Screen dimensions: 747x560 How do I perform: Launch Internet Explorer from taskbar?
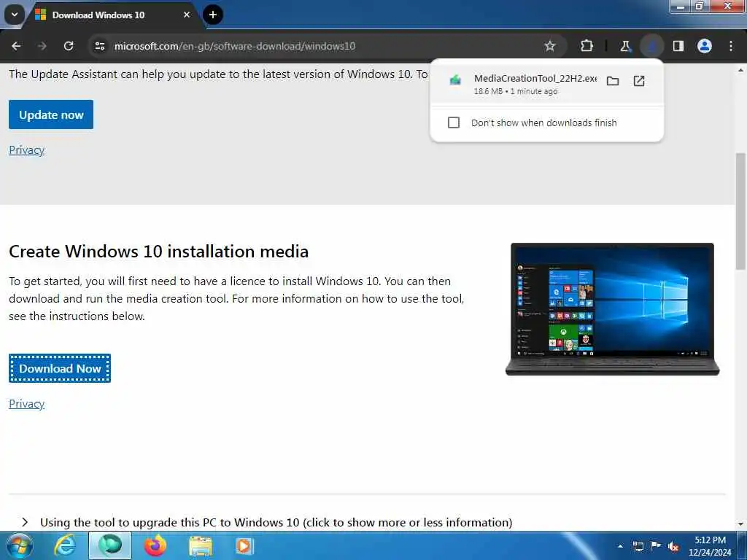(65, 545)
